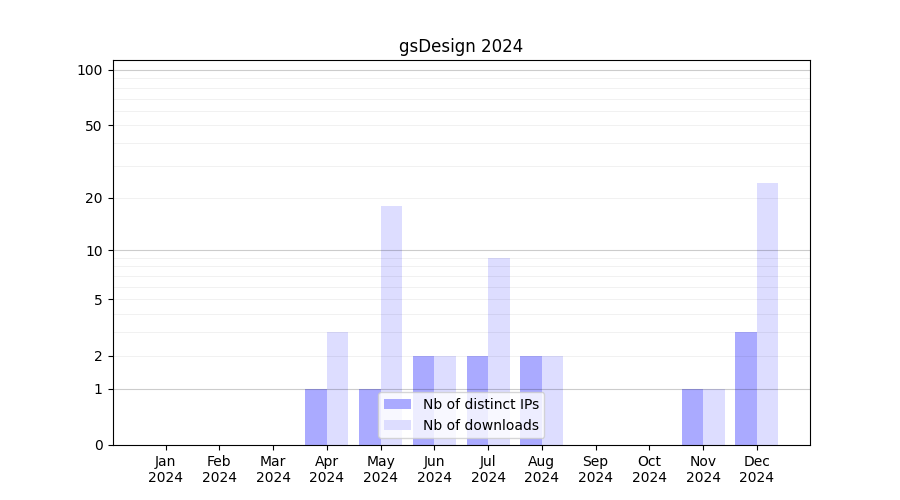Click the December 2024 downloads bar
Screen dimensions: 900x500
(x=767, y=313)
